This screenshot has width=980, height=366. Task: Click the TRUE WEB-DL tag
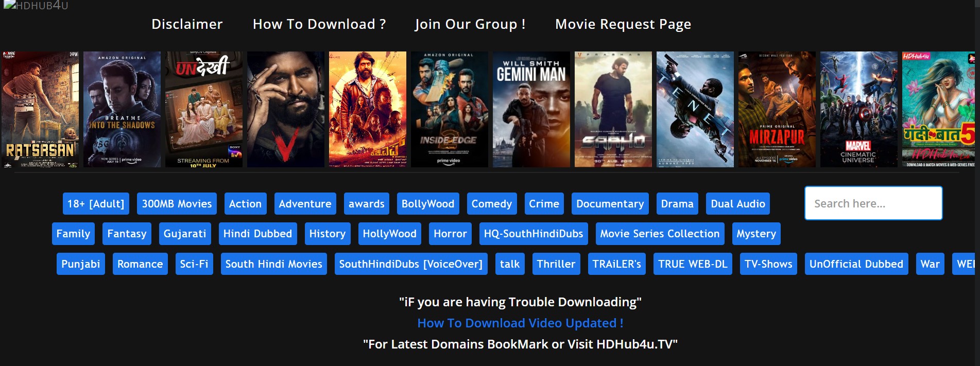693,264
